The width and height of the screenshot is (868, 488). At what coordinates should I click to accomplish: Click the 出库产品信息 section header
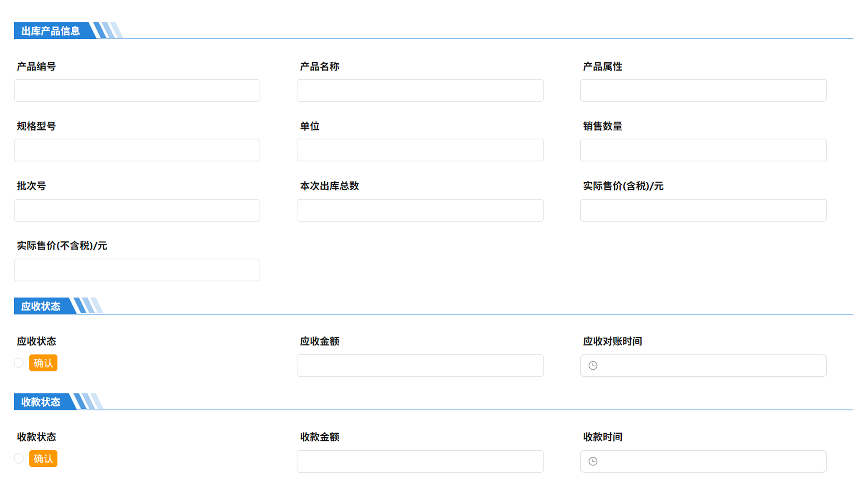coord(51,31)
